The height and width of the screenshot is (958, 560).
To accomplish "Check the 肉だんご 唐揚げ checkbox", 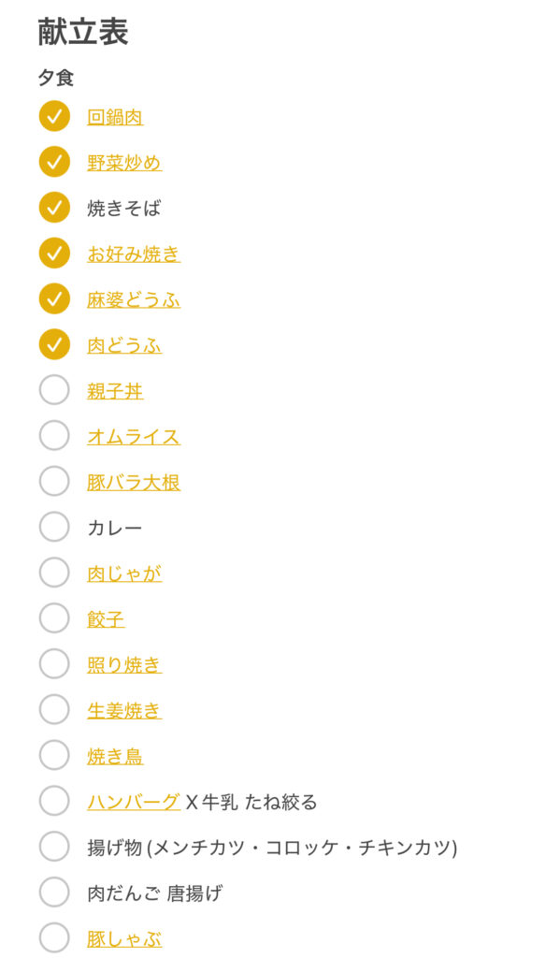I will (x=54, y=892).
